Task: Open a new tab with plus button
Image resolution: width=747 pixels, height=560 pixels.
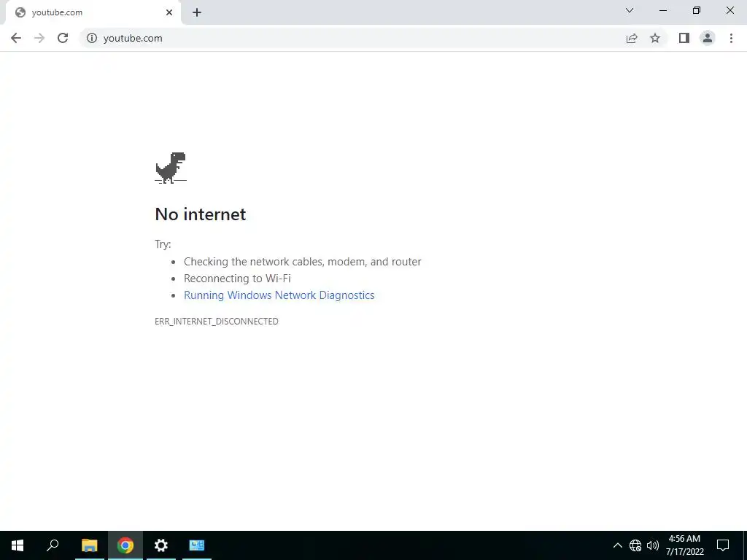Action: point(197,12)
